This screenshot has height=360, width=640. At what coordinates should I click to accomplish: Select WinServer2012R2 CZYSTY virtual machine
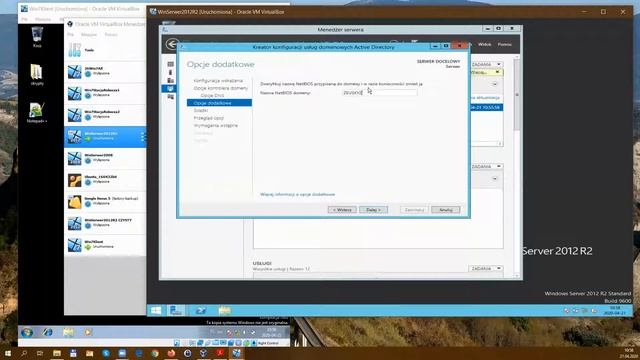click(105, 222)
